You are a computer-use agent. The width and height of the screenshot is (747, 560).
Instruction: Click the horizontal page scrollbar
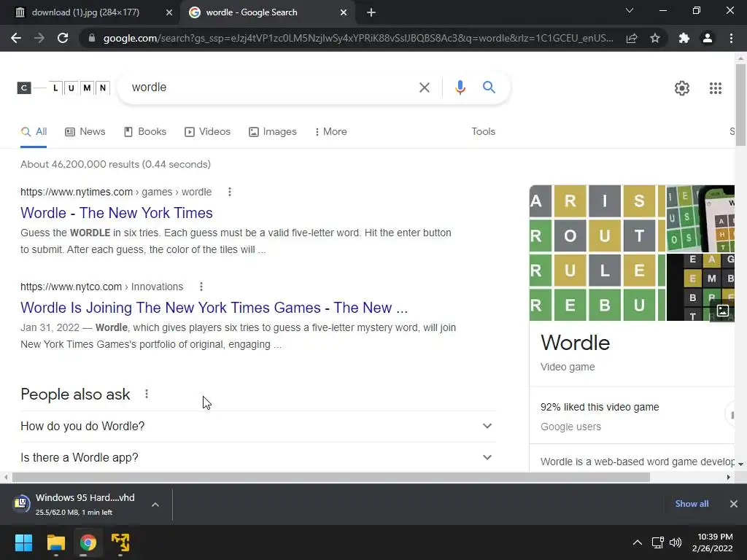click(x=330, y=477)
